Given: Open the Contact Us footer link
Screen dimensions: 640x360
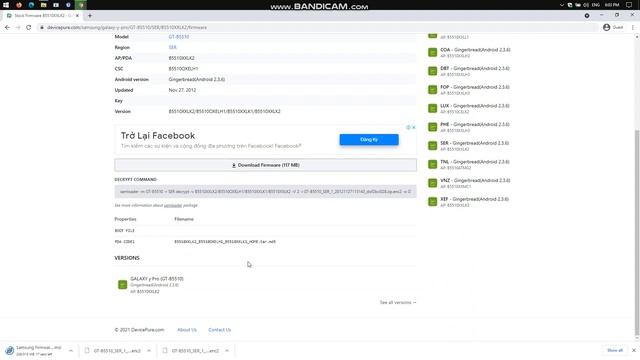Looking at the screenshot, I should pos(220,330).
